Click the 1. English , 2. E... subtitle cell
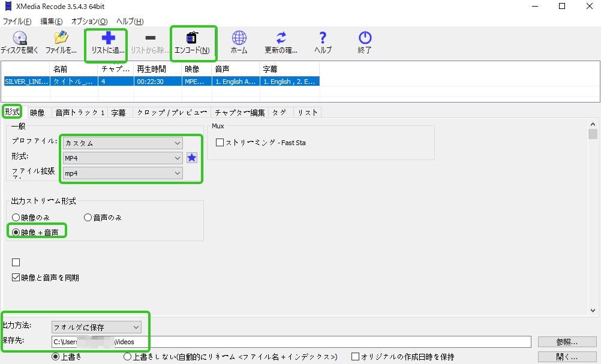The image size is (601, 364). tap(289, 82)
